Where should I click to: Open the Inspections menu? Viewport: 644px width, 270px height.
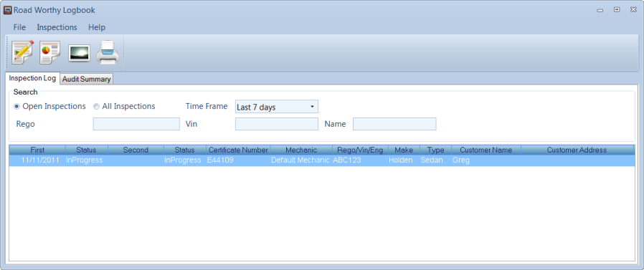tap(57, 27)
